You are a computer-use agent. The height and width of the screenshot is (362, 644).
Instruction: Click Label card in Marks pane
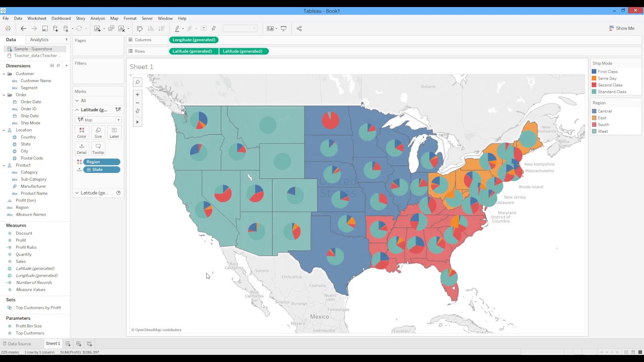[x=114, y=133]
